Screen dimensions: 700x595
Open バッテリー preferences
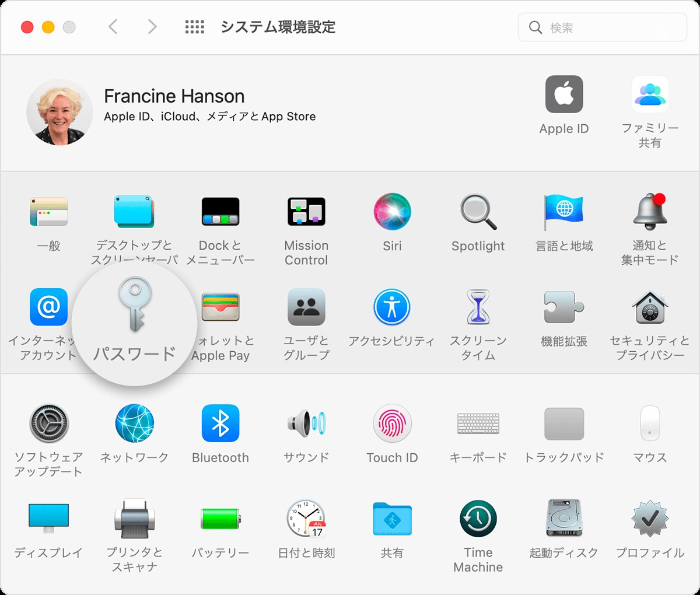(x=220, y=519)
